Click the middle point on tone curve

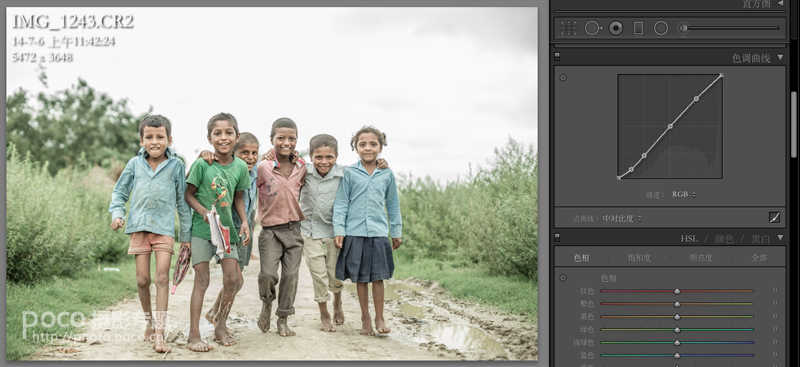pyautogui.click(x=670, y=126)
